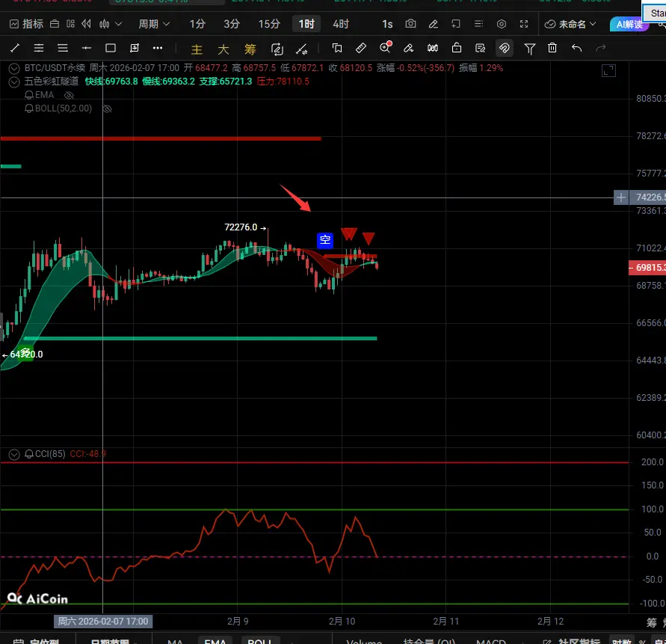Toggle the magnet snap mode
Viewport: 666px width, 644px height.
point(505,48)
